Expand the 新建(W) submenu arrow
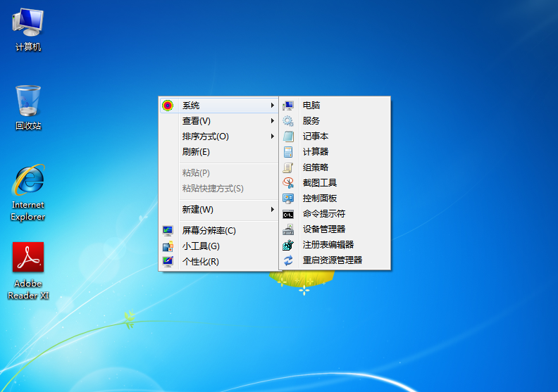 tap(272, 209)
